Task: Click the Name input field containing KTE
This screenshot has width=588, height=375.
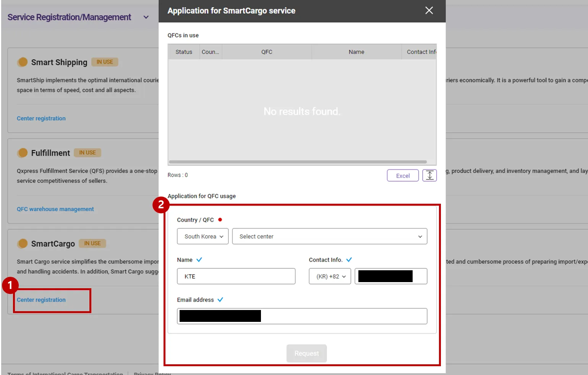Action: tap(236, 276)
